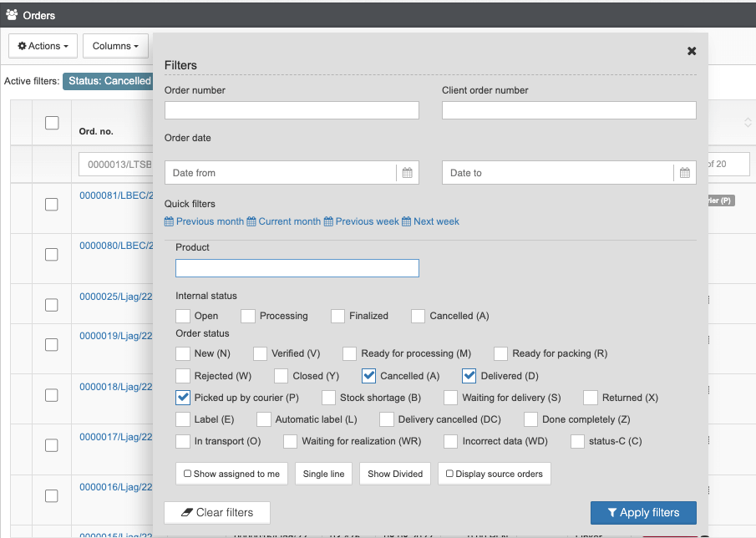Screen dimensions: 756x538
Task: Click the Single line button
Action: [323, 474]
